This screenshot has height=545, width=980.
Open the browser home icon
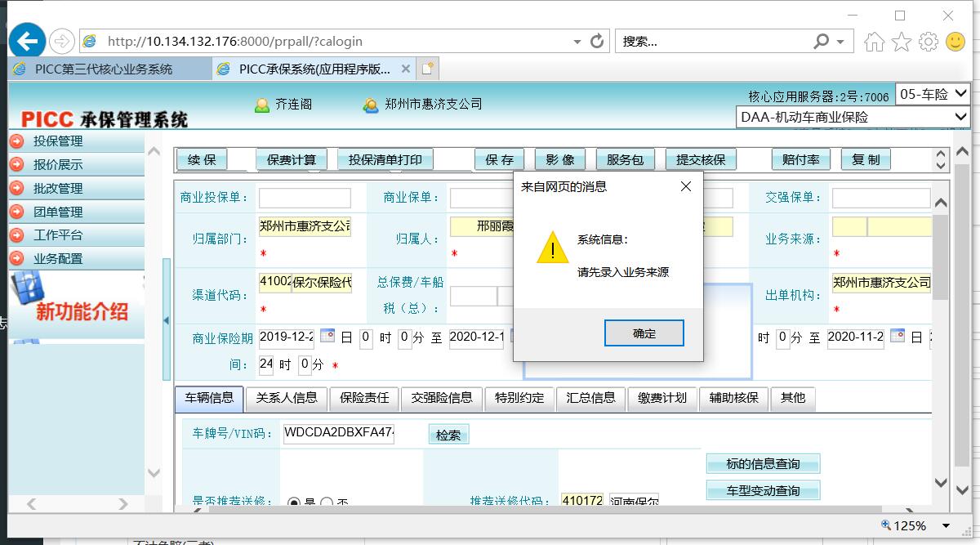point(874,42)
